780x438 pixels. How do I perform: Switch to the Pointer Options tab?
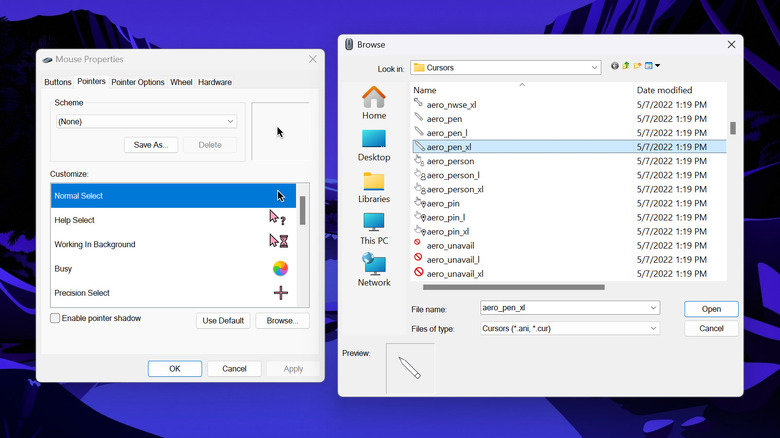click(138, 82)
